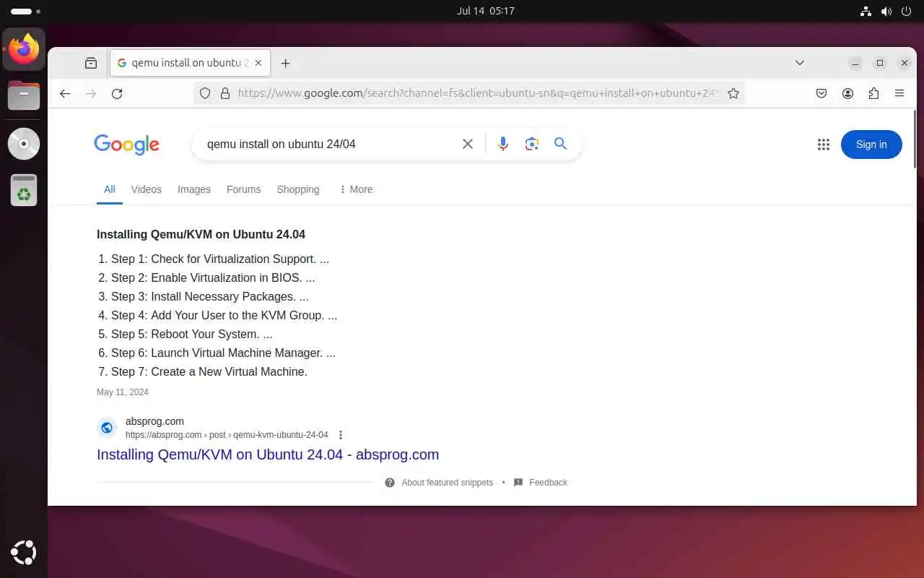The width and height of the screenshot is (924, 578).
Task: Click Step 4: Add Your User to the KVM Group
Action: click(225, 315)
